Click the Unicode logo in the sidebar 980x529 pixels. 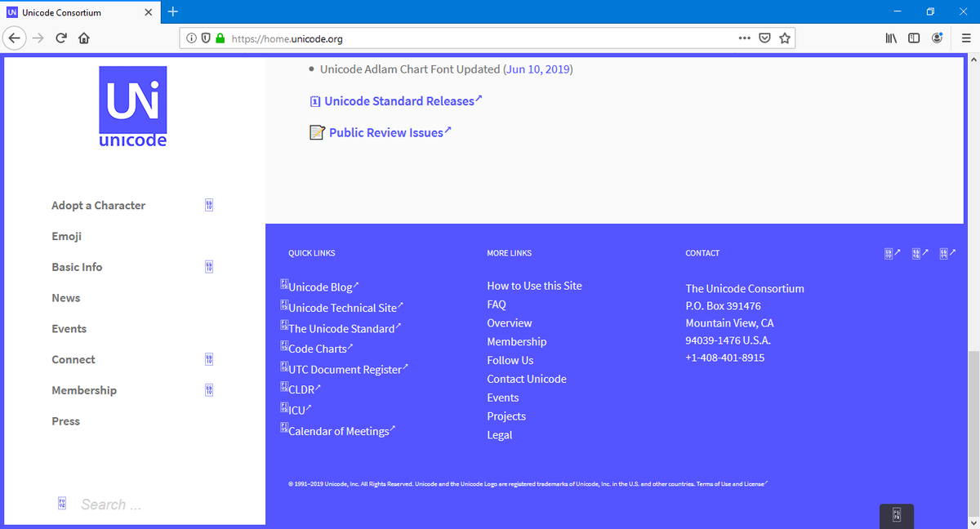click(132, 106)
